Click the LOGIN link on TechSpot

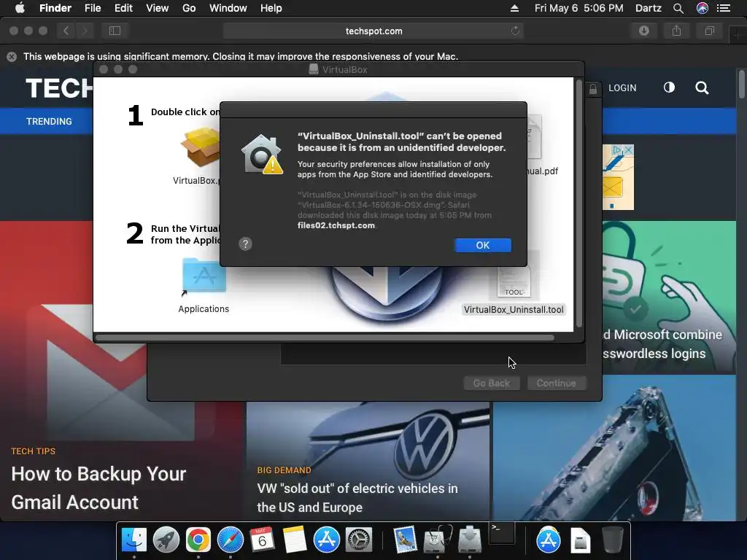[622, 88]
